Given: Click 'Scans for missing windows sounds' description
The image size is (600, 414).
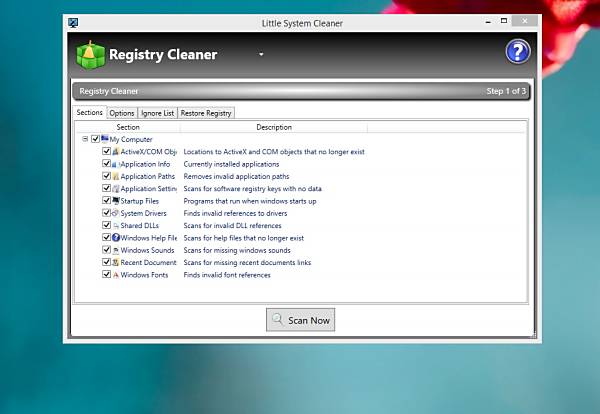Looking at the screenshot, I should pyautogui.click(x=237, y=250).
